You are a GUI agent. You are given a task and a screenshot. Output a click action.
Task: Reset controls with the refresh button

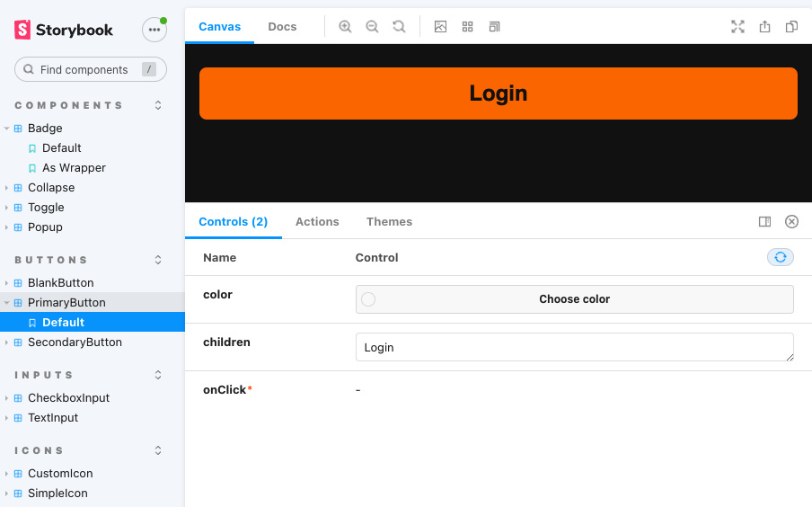click(x=780, y=257)
